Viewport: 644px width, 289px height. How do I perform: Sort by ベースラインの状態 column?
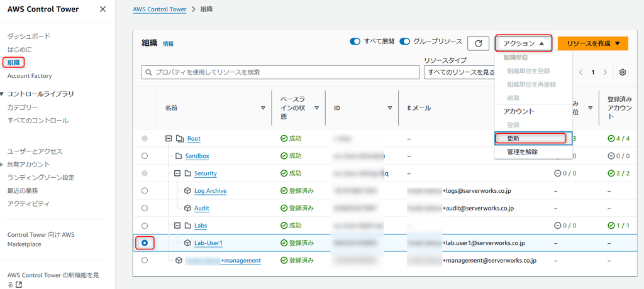click(317, 108)
